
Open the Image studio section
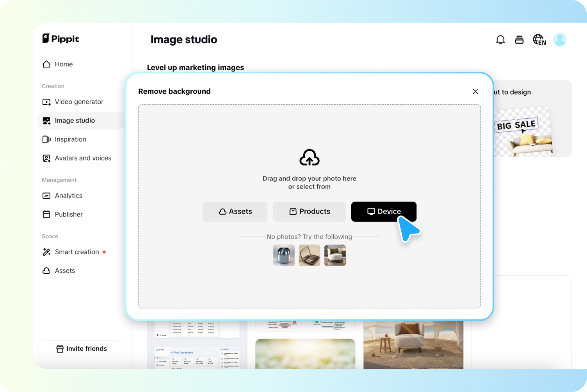[75, 120]
